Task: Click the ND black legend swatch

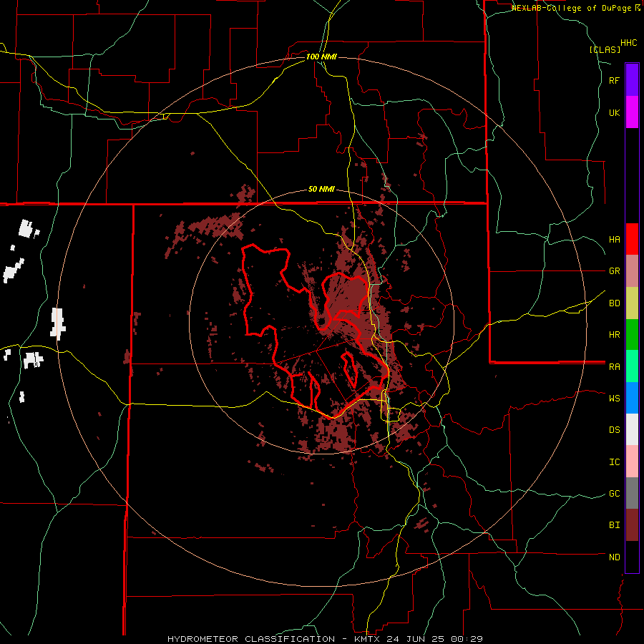Action: 632,557
